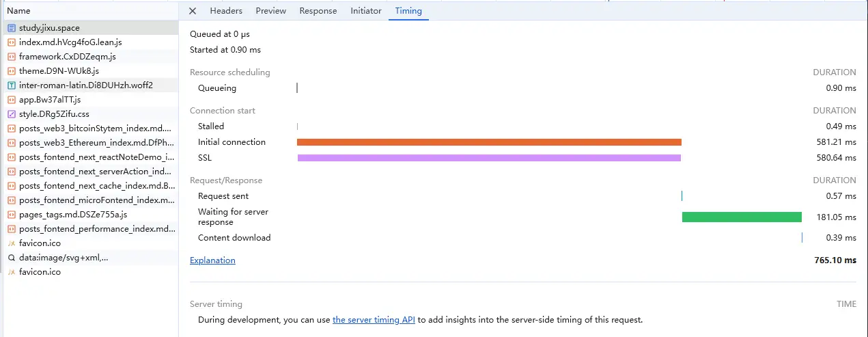The width and height of the screenshot is (868, 337).
Task: Click stylesheet icon next to style.DRg5Zifu.css
Action: coord(12,114)
